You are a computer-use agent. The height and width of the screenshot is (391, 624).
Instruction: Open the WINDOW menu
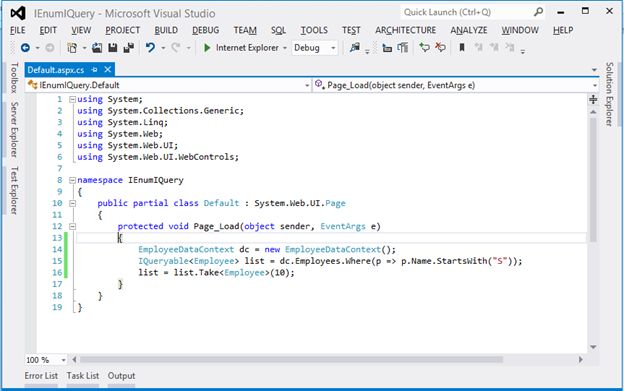click(x=520, y=30)
